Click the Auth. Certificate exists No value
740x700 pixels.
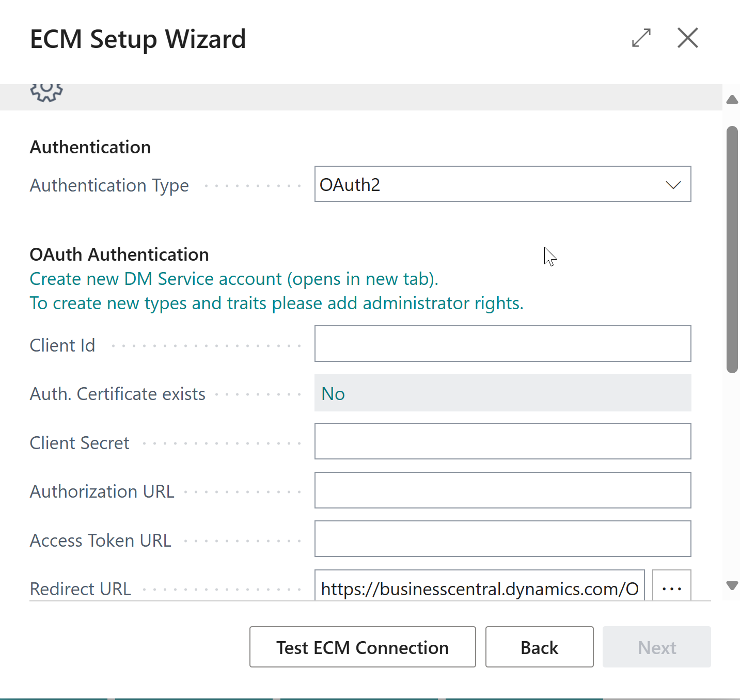[333, 394]
